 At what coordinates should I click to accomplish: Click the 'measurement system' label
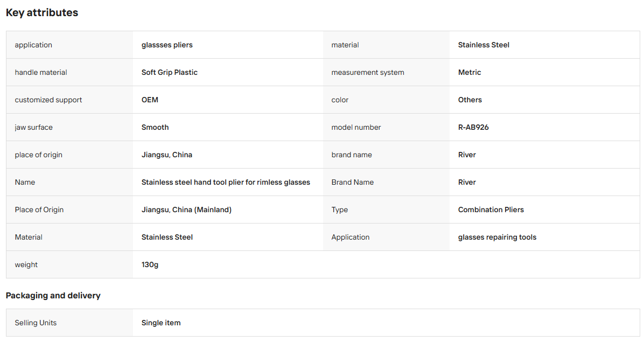[368, 72]
